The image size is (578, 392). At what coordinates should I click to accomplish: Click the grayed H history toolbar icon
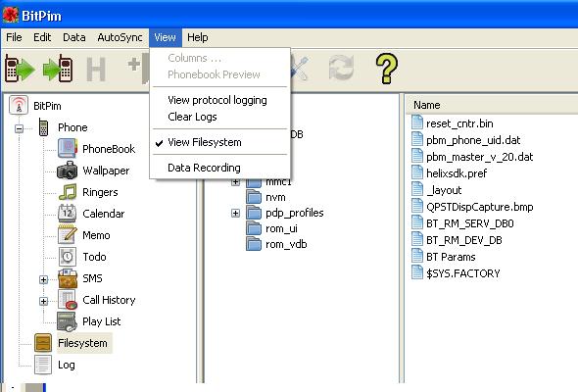tap(96, 69)
